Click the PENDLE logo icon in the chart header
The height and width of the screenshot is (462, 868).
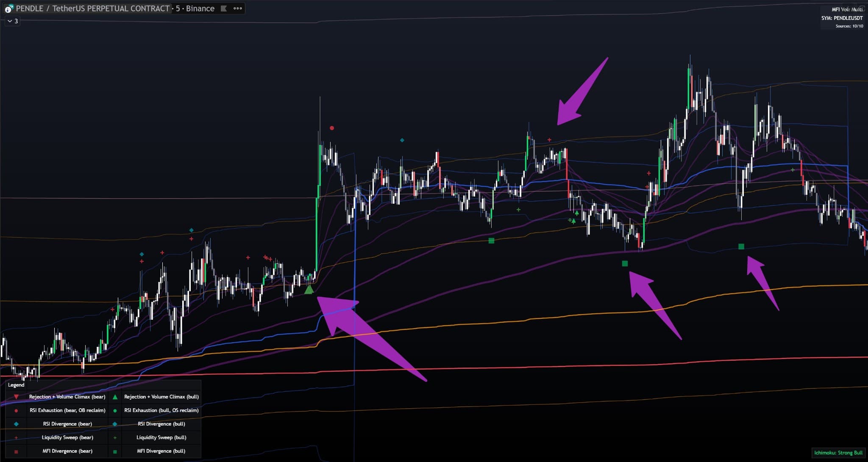(x=9, y=8)
